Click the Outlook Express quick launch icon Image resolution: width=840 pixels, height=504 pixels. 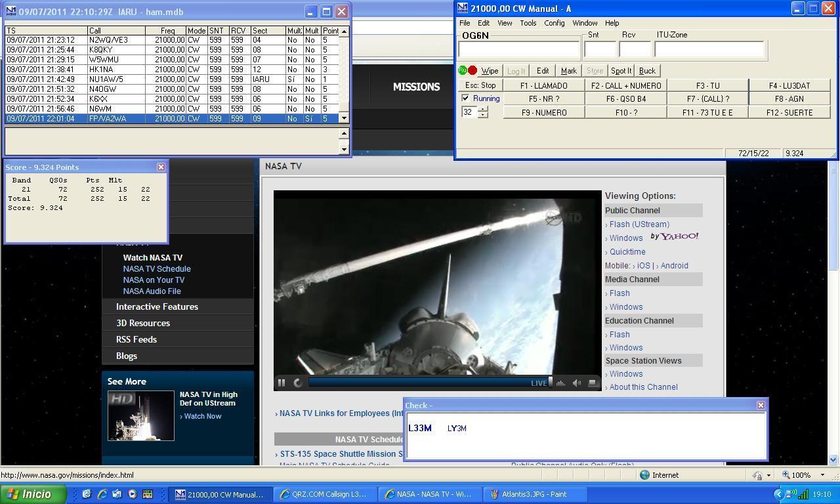[117, 494]
